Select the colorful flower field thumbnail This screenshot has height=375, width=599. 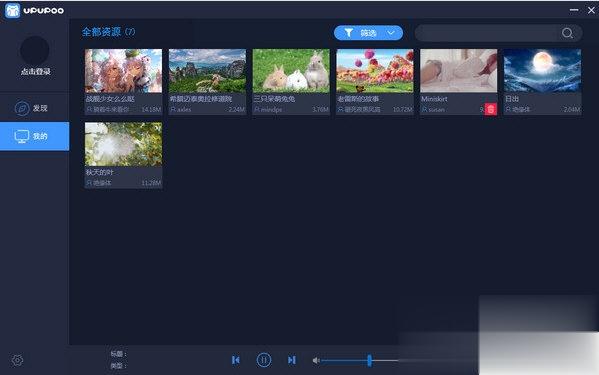(x=375, y=71)
